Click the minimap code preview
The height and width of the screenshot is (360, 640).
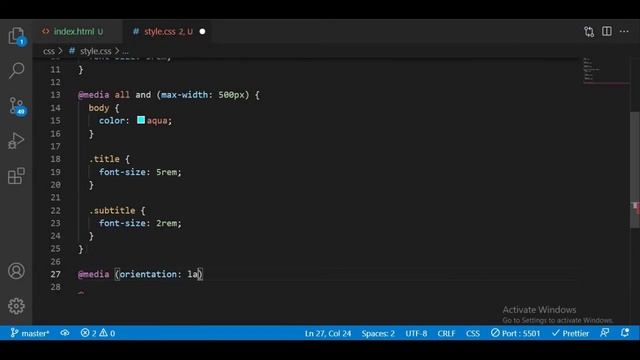click(606, 70)
